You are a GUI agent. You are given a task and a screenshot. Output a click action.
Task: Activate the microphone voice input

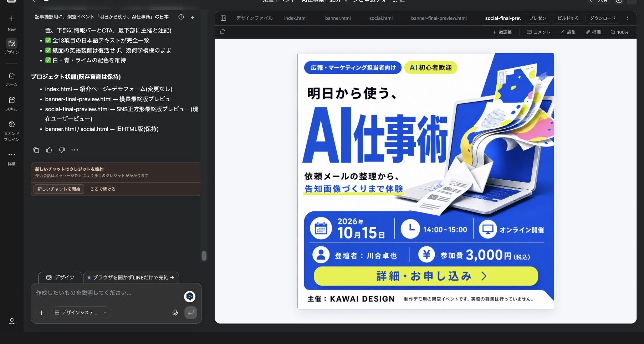(x=175, y=313)
